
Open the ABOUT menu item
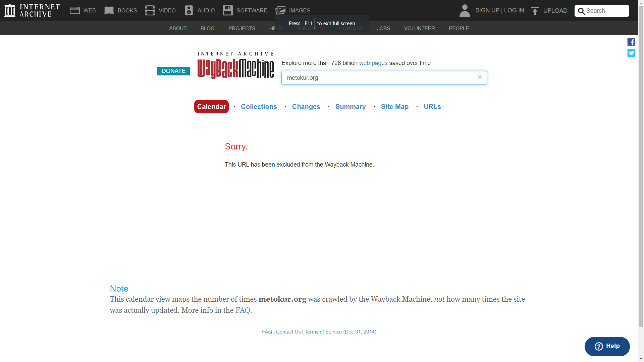(178, 28)
